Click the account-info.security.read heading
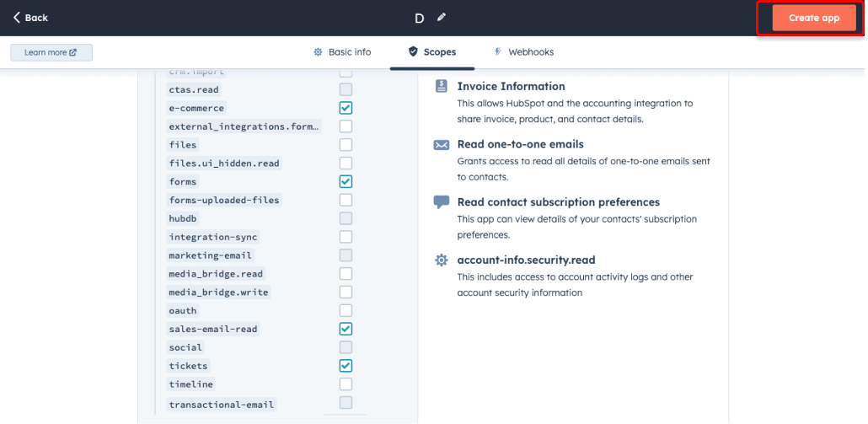 (x=526, y=260)
